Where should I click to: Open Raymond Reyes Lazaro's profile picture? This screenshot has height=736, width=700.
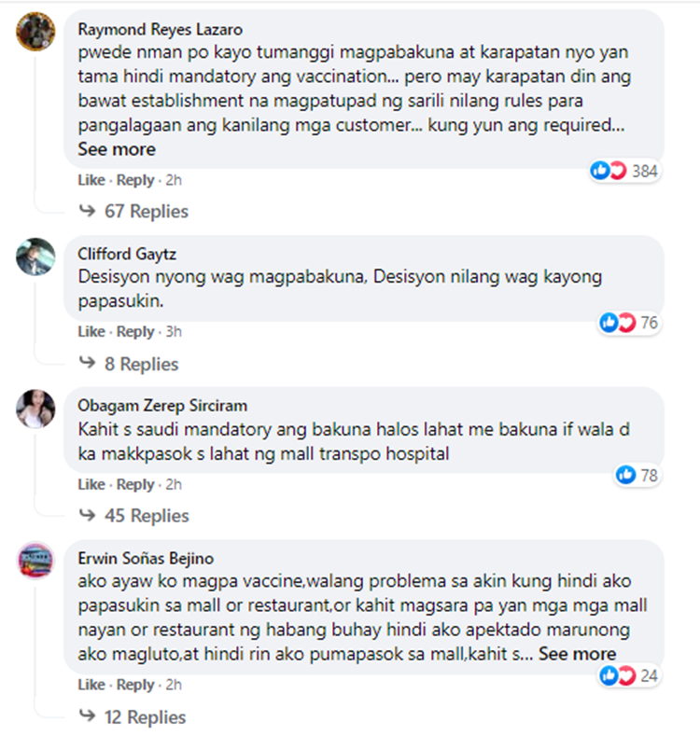pos(35,32)
